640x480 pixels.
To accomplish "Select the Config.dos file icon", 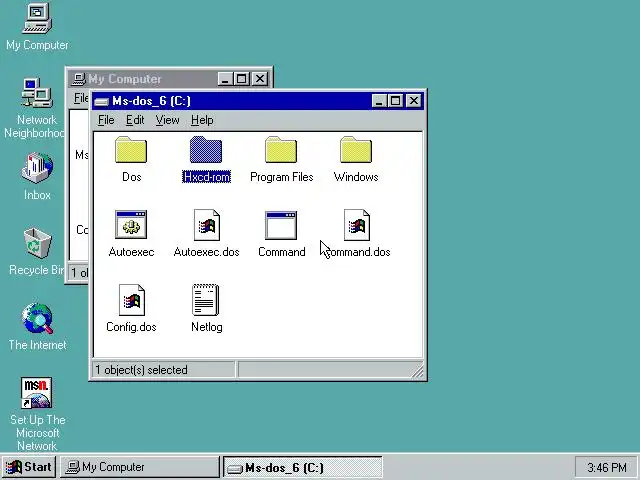I will (x=131, y=300).
